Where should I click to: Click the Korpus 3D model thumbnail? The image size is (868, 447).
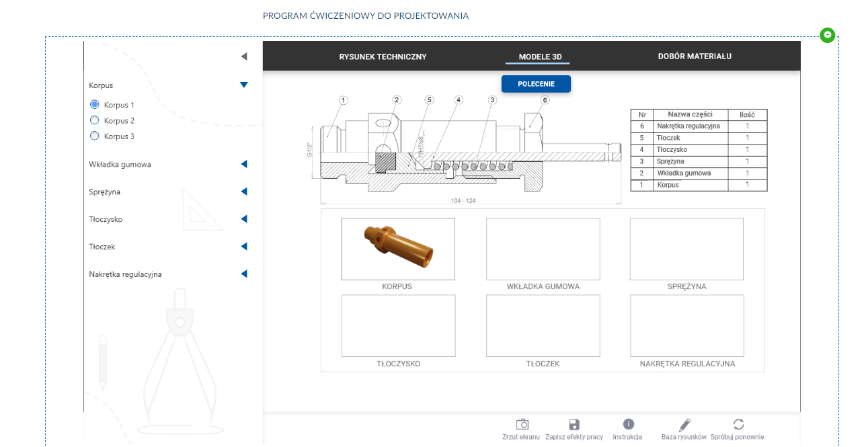[x=398, y=249]
